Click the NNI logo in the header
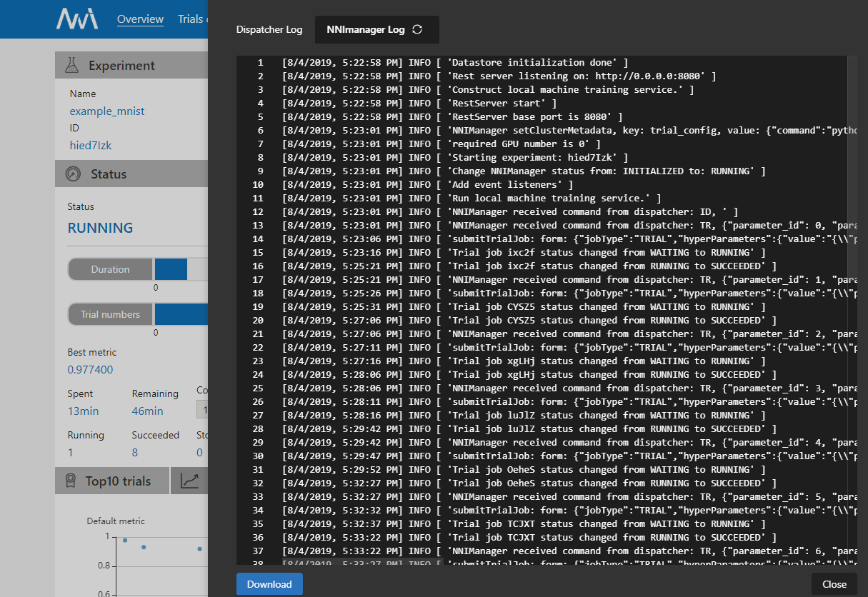 pyautogui.click(x=77, y=19)
